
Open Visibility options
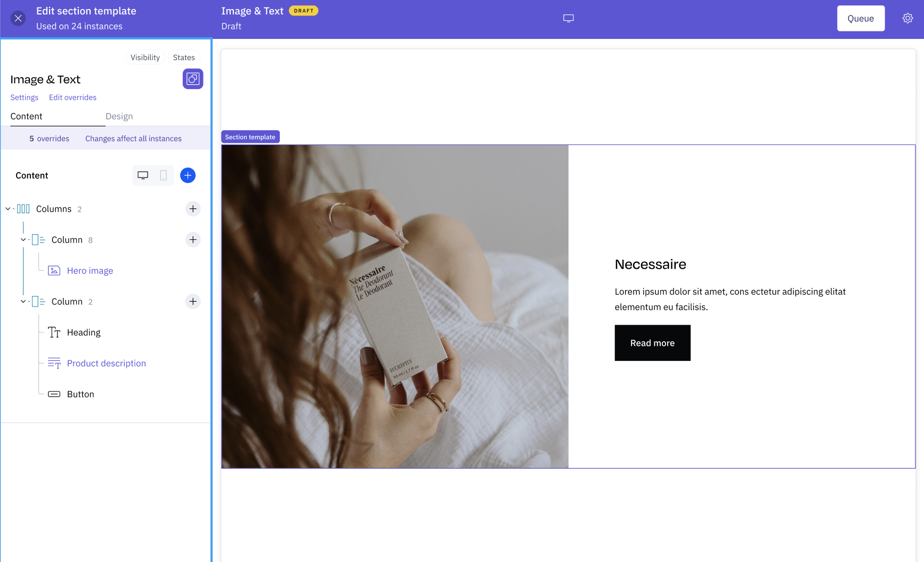coord(145,58)
